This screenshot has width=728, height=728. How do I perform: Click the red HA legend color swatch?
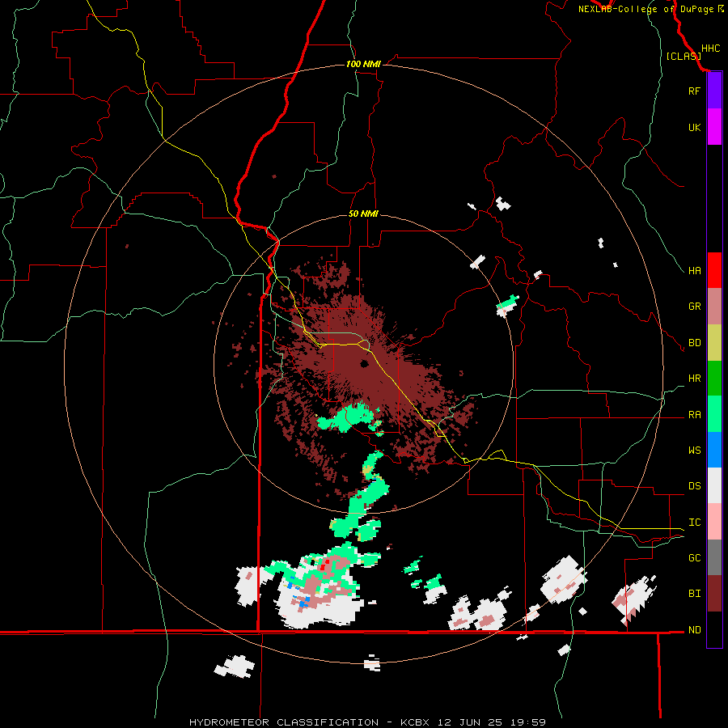714,270
